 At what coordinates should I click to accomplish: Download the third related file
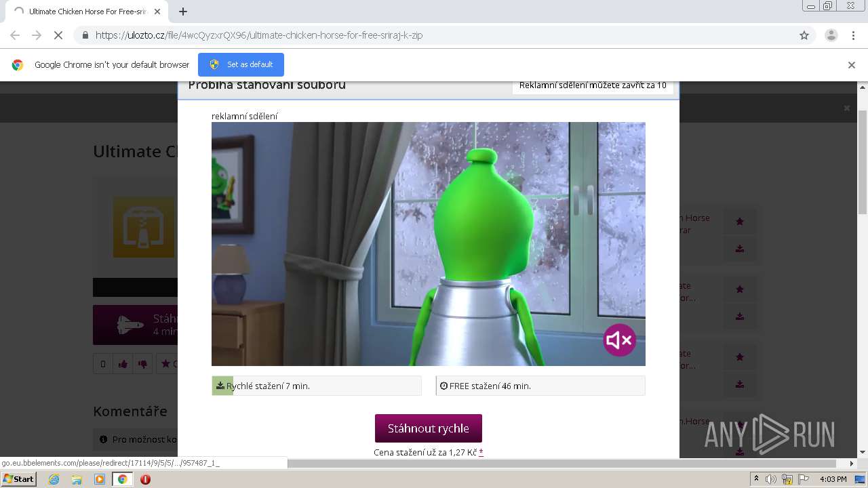740,384
